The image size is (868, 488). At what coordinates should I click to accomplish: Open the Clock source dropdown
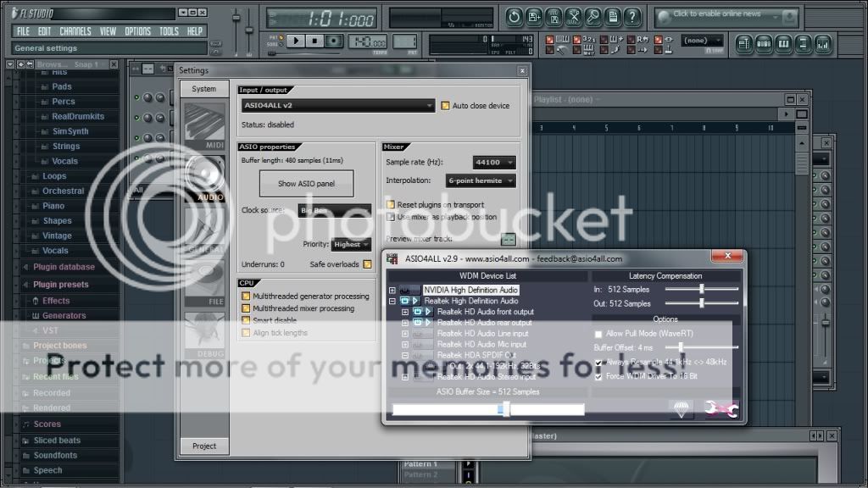tap(334, 211)
